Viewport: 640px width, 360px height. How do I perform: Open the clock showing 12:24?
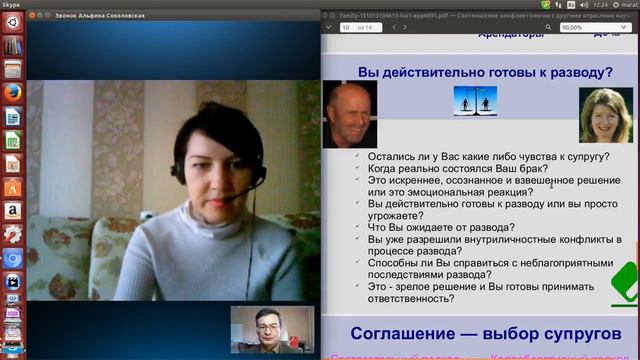pyautogui.click(x=600, y=4)
